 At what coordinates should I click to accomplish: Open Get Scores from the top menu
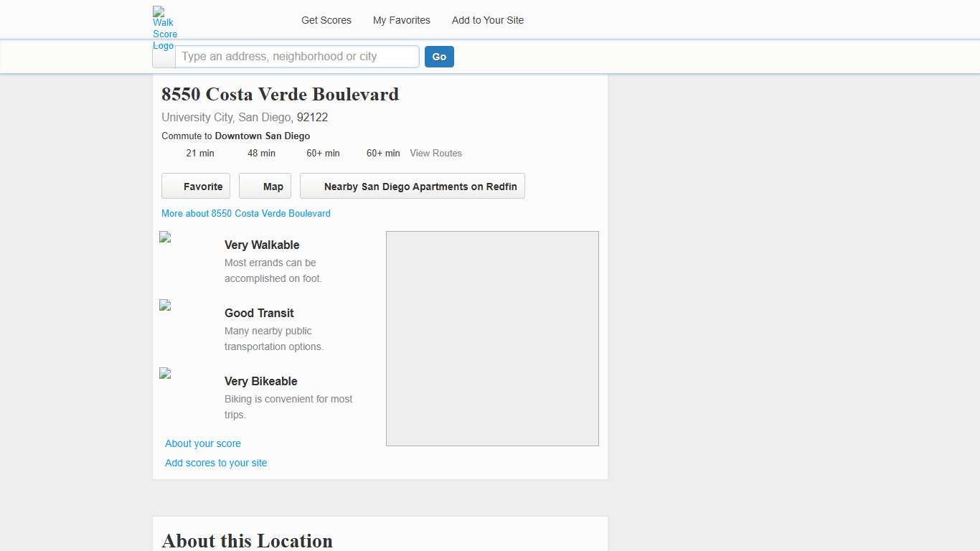coord(326,20)
